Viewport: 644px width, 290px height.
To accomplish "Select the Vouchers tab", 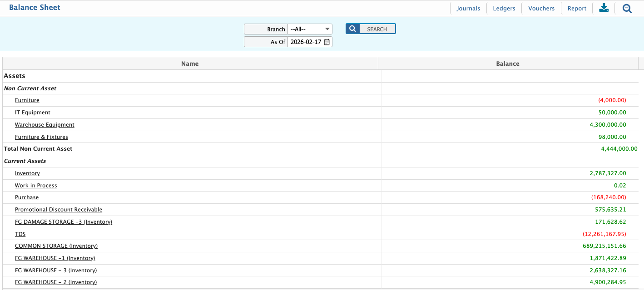I will tap(541, 8).
